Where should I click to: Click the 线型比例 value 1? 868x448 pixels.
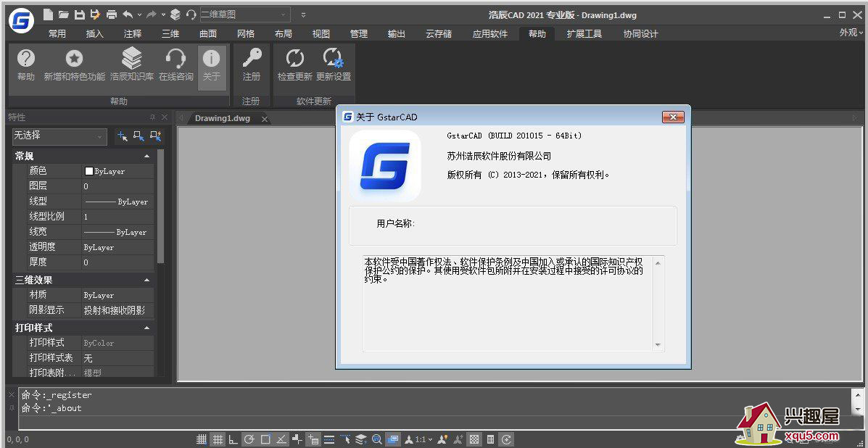117,217
